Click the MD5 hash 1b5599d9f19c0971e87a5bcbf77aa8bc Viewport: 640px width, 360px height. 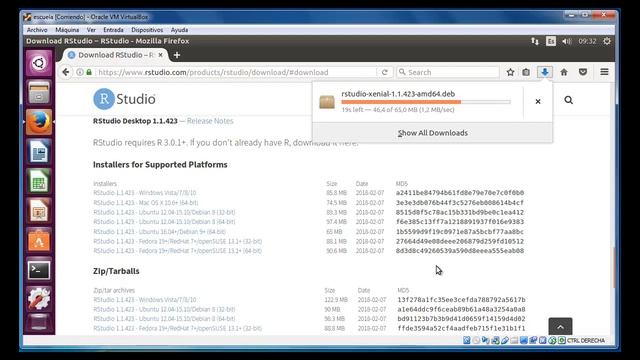[460, 232]
